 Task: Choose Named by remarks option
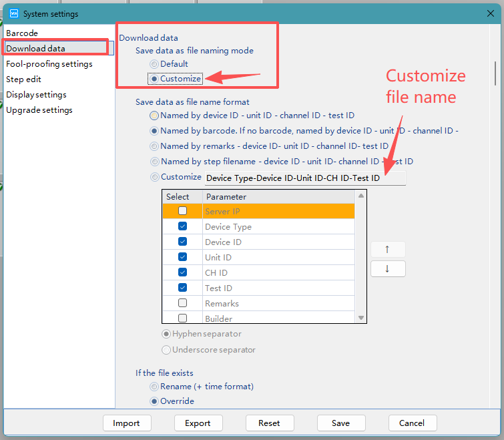(270, 146)
